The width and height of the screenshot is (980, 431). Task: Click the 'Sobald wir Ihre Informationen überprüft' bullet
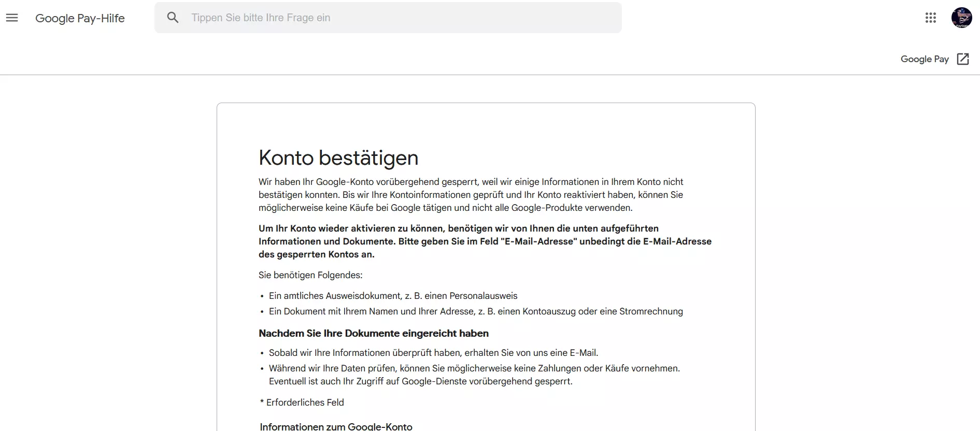coord(433,353)
